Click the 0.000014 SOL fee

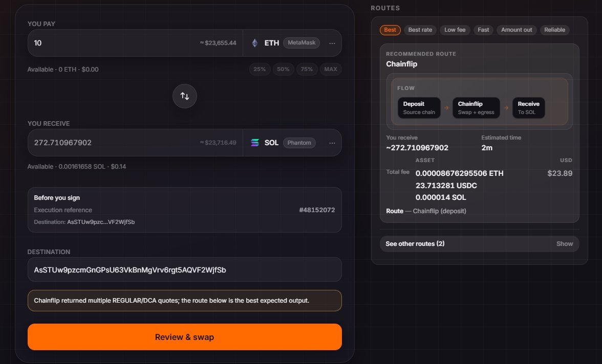(441, 197)
